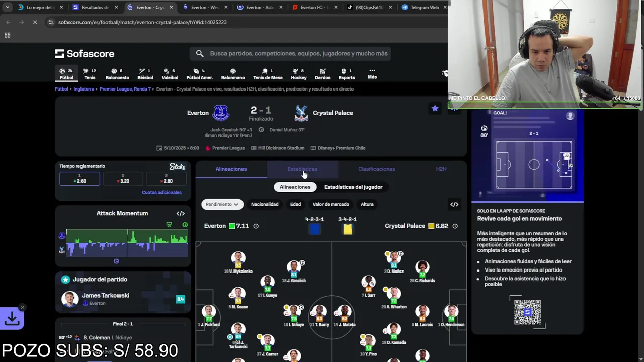
Task: Switch to the Estadísticas tab
Action: pos(302,169)
